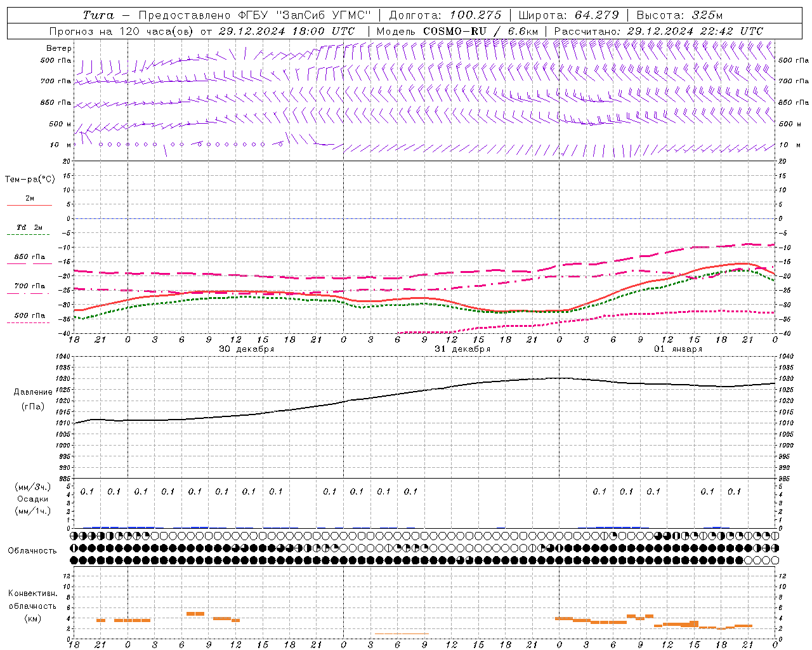Click the station name "Tura" in the header
The image size is (812, 650).
98,15
